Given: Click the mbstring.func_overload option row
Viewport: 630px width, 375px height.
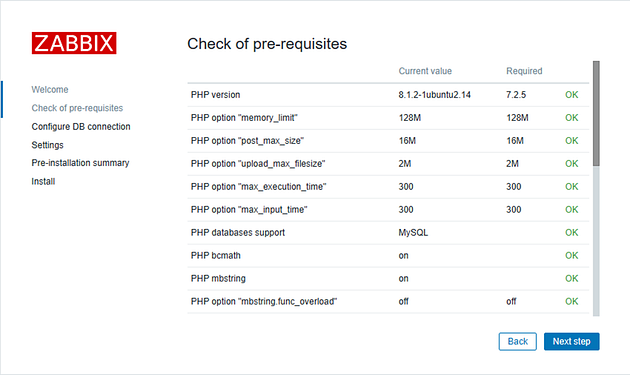Looking at the screenshot, I should click(388, 301).
